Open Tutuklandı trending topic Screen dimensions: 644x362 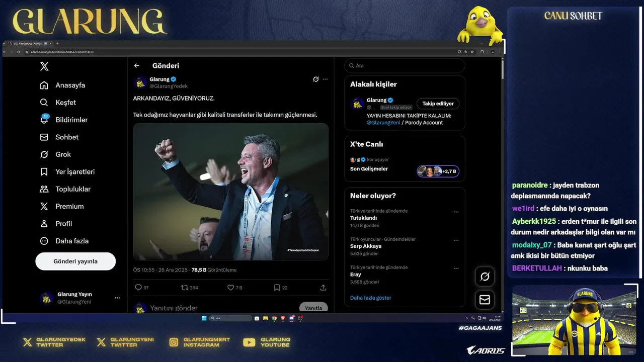point(363,218)
